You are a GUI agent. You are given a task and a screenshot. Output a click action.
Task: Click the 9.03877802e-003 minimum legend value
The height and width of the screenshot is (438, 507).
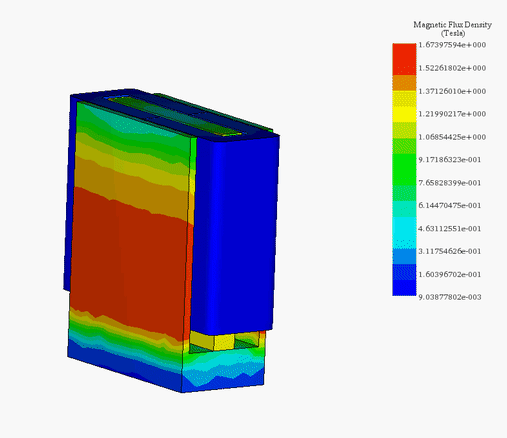click(450, 297)
